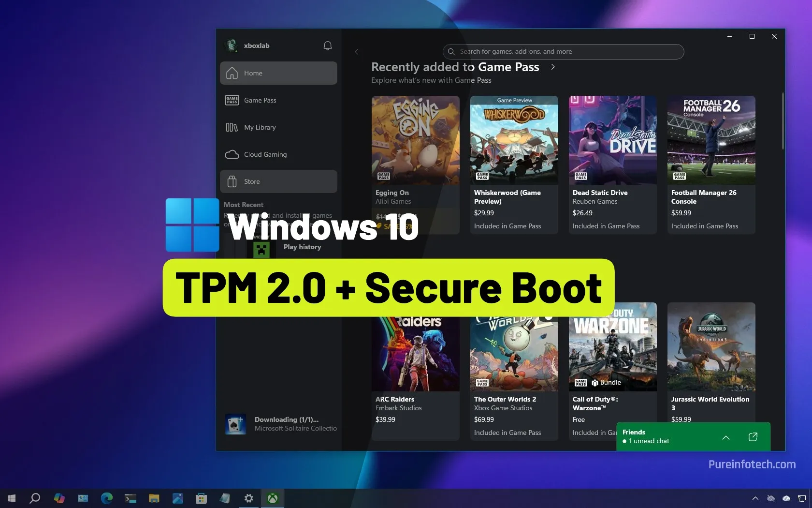
Task: Open My Library from the sidebar
Action: 260,127
